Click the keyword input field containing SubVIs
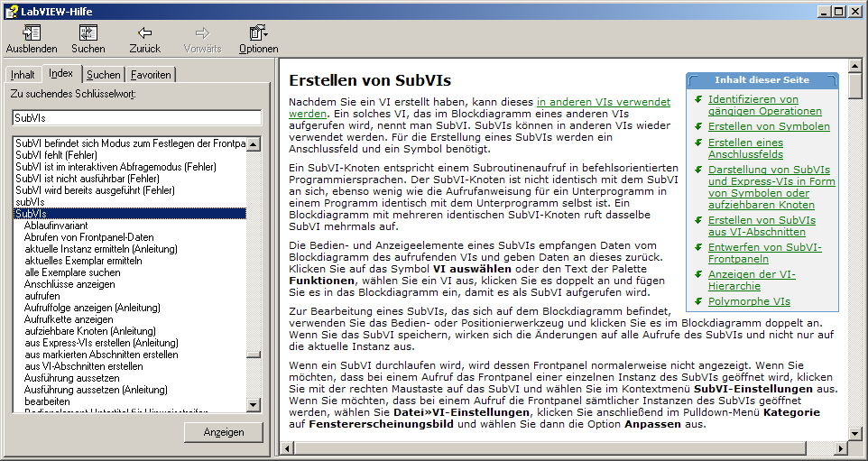 point(137,118)
